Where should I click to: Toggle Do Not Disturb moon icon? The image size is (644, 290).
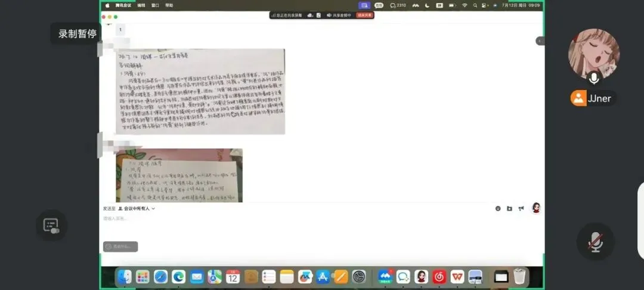428,5
